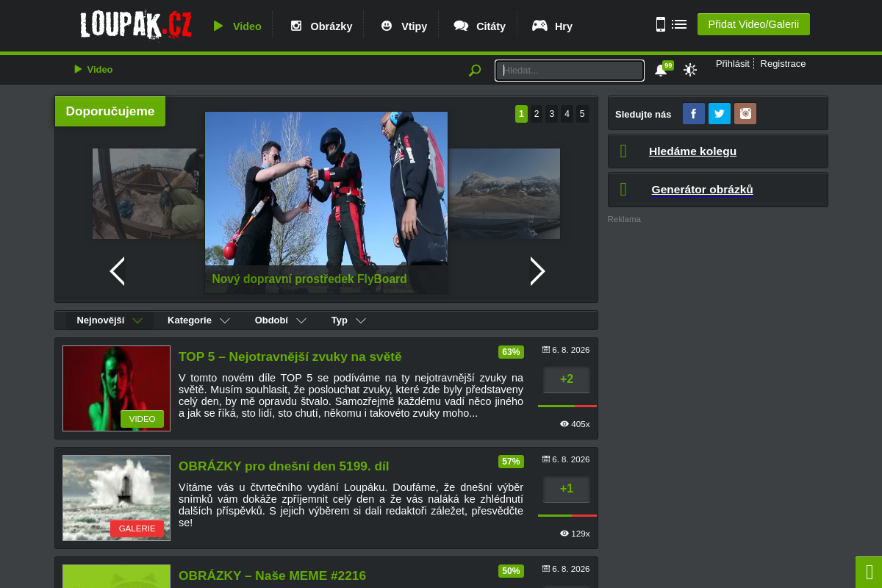Viewport: 882px width, 588px height.
Task: Expand the Období filter dropdown
Action: coord(281,320)
